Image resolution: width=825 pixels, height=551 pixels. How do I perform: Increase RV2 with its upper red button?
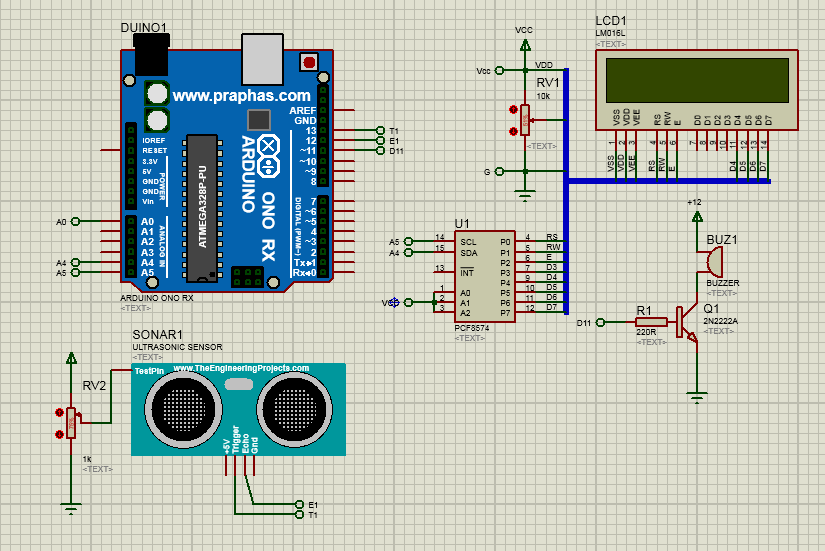(x=59, y=413)
